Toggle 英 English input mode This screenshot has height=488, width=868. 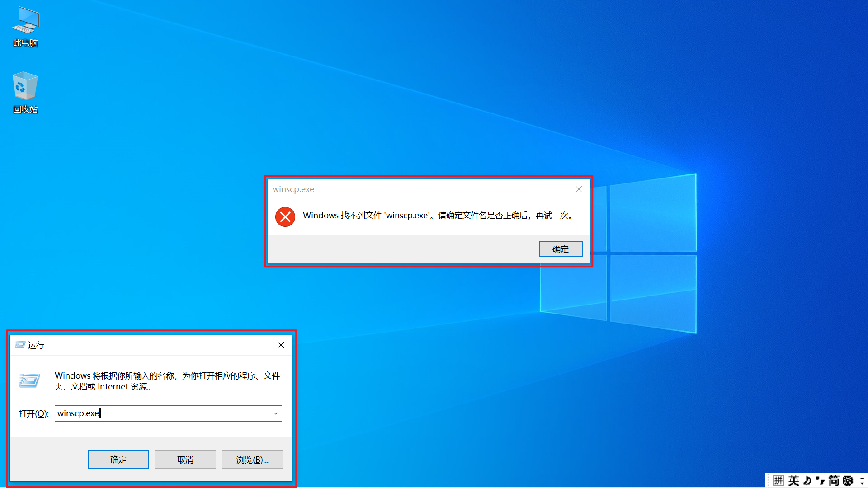(x=793, y=480)
